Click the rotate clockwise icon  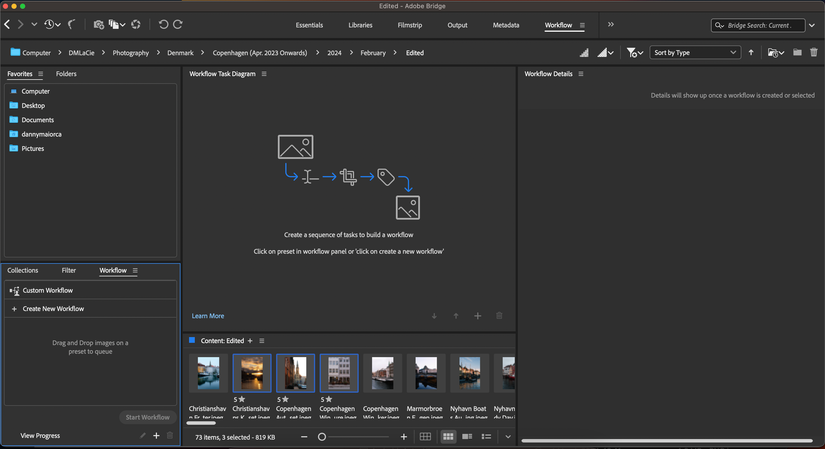click(x=178, y=24)
